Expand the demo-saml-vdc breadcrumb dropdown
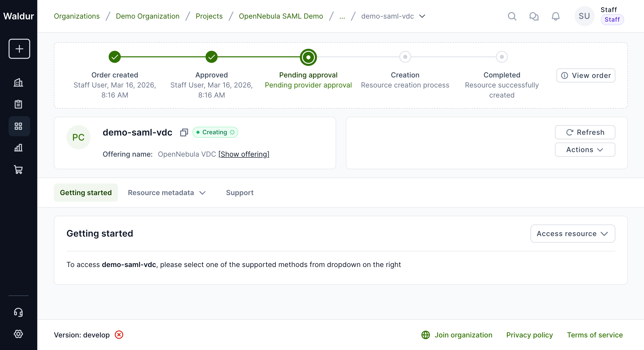The image size is (644, 350). [x=422, y=16]
